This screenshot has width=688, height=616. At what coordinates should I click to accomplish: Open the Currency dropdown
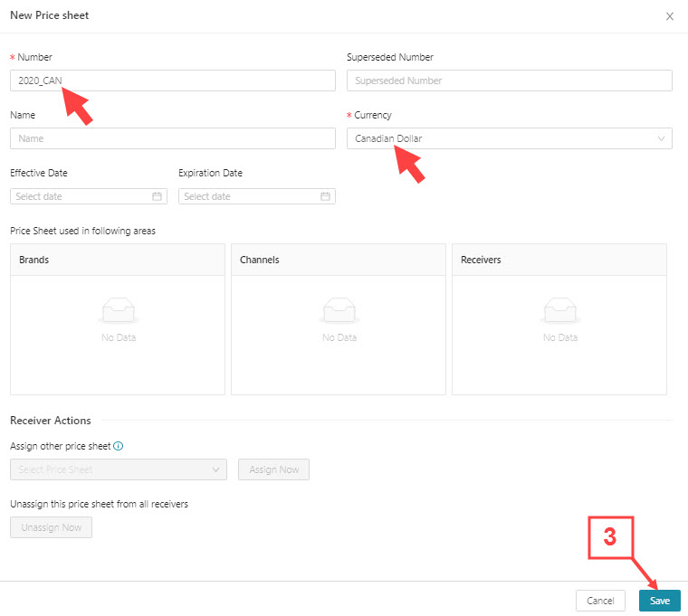click(509, 138)
